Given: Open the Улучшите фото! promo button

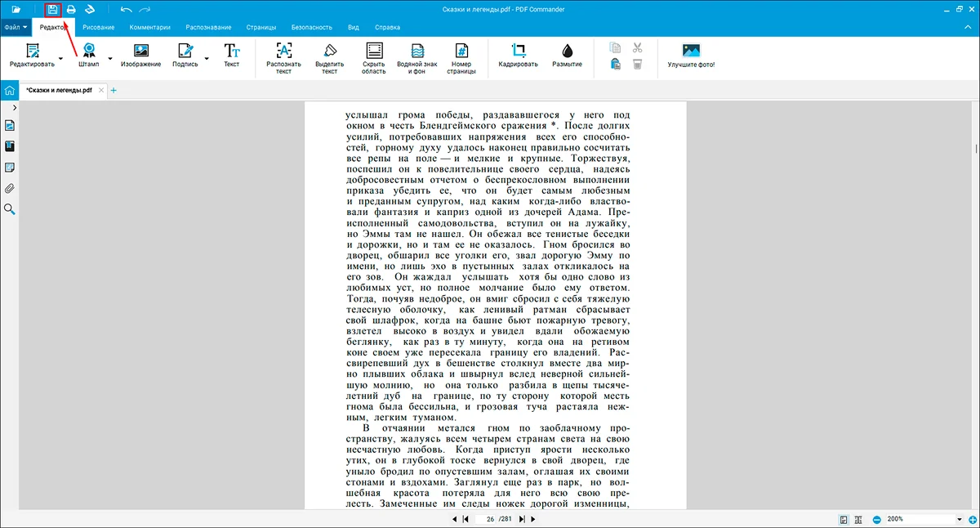Looking at the screenshot, I should click(x=691, y=56).
